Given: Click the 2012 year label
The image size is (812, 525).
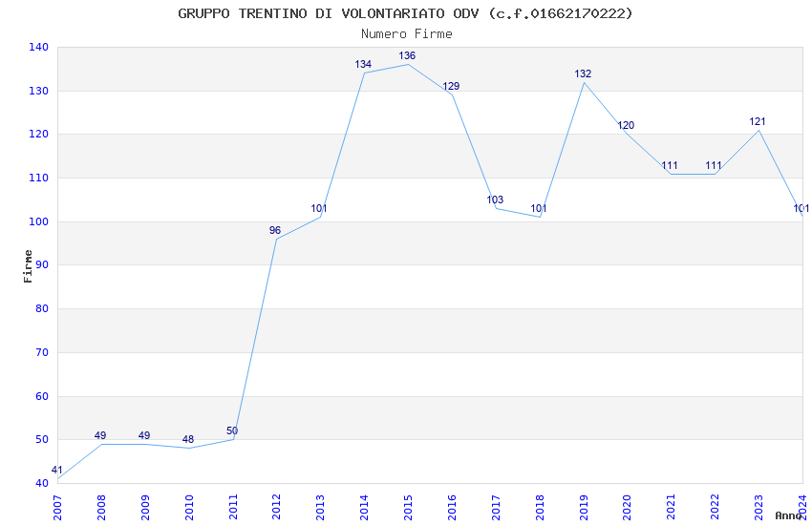Looking at the screenshot, I should (276, 508).
